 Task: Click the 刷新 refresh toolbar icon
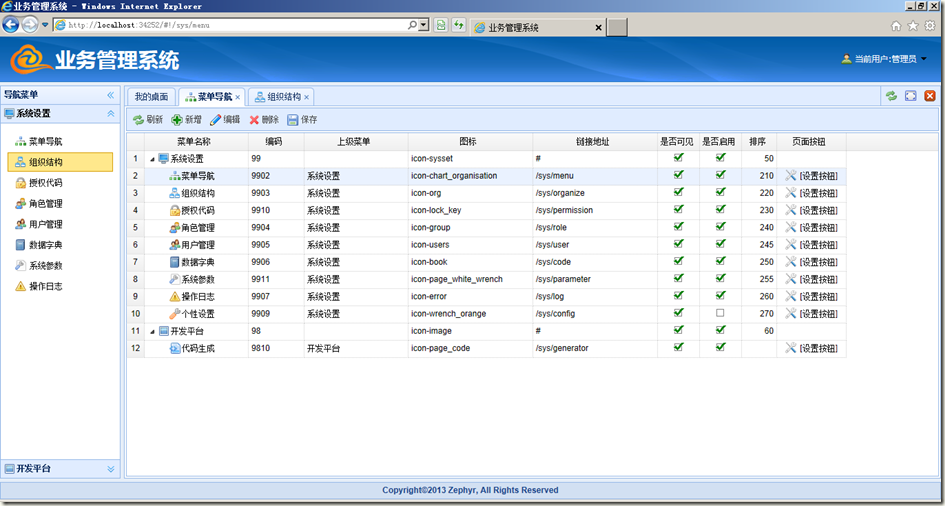139,120
